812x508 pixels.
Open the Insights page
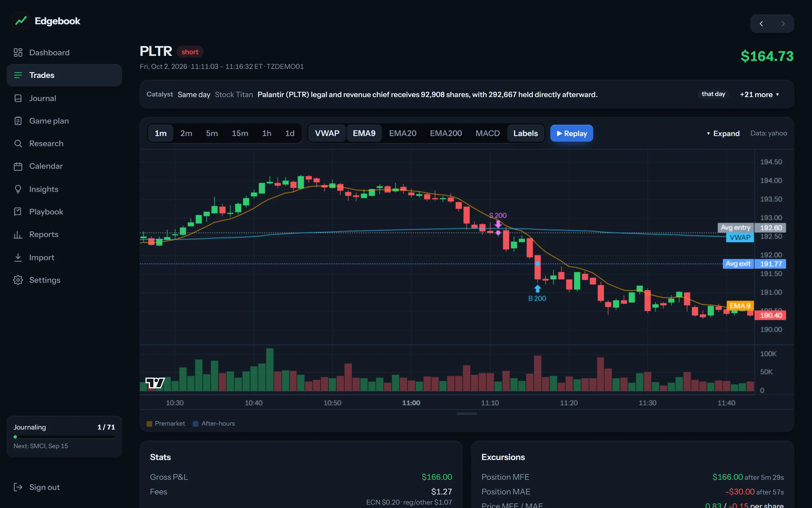coord(64,189)
